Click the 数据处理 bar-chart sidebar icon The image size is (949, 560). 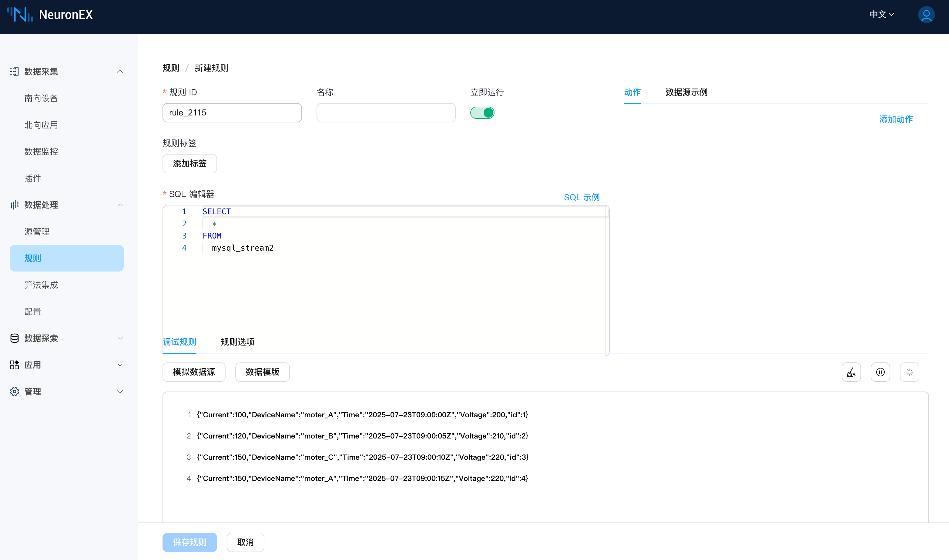[x=14, y=205]
